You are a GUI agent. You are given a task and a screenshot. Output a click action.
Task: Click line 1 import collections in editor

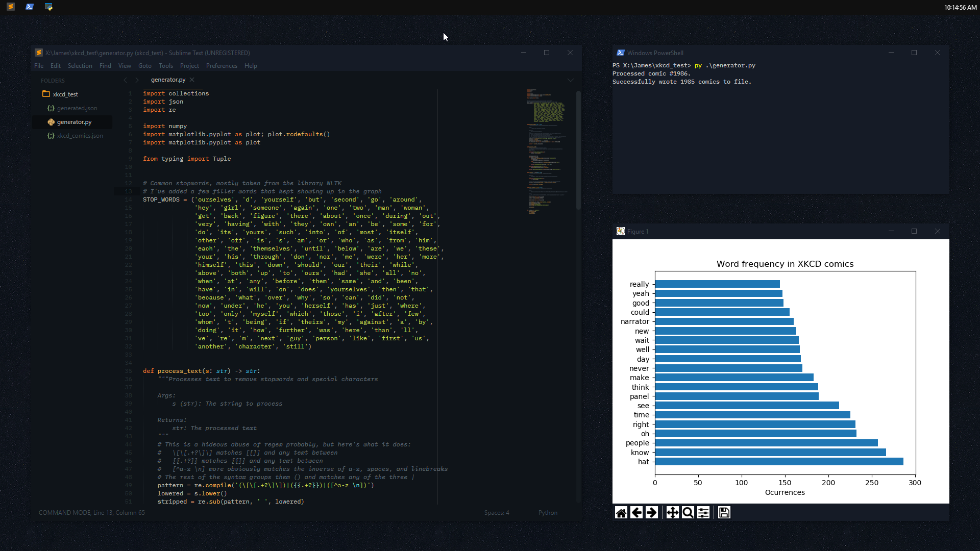pos(176,93)
